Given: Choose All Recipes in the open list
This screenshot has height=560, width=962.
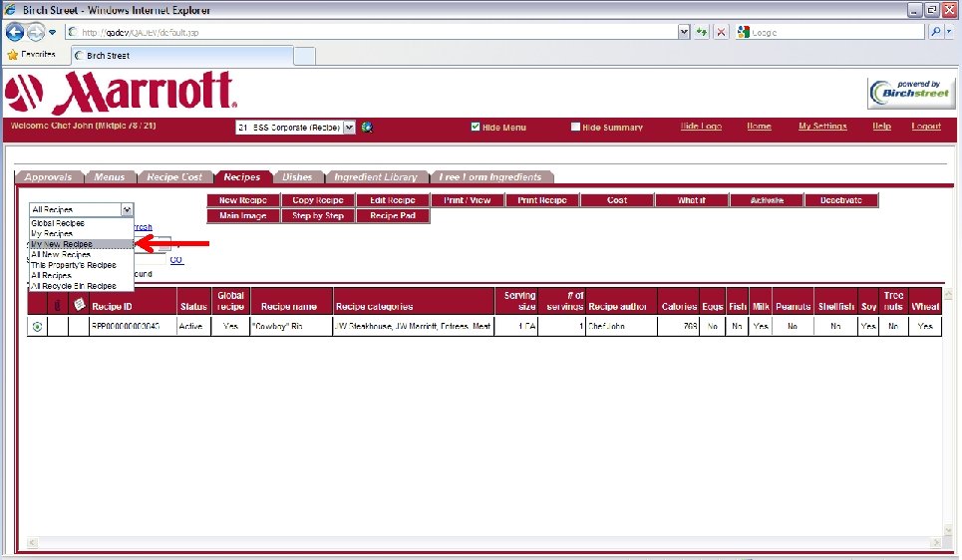Looking at the screenshot, I should pos(81,275).
